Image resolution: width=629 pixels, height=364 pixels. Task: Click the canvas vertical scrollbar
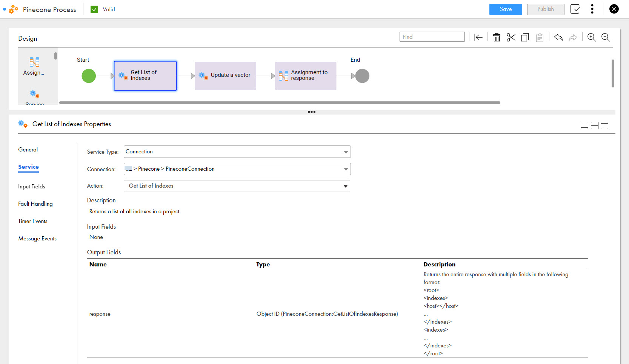point(613,73)
